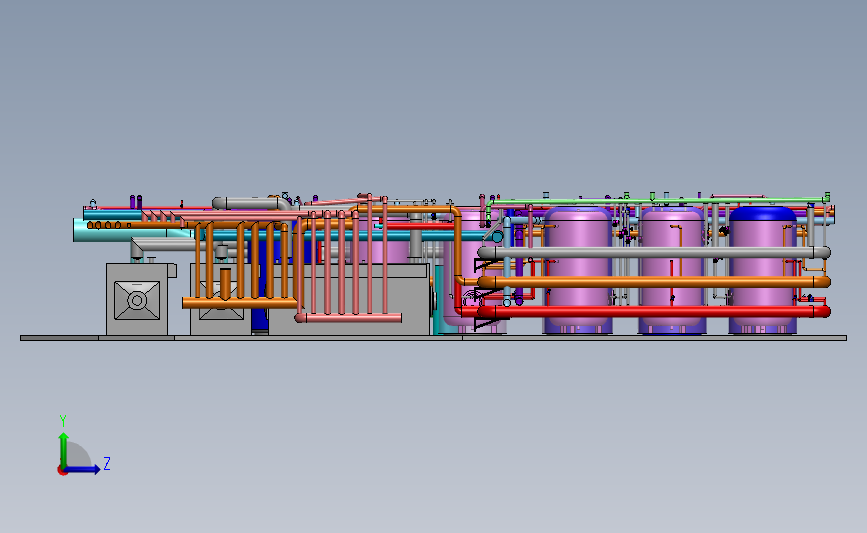The height and width of the screenshot is (533, 867).
Task: Select the short orange vertical stub pipe
Action: (x=225, y=284)
